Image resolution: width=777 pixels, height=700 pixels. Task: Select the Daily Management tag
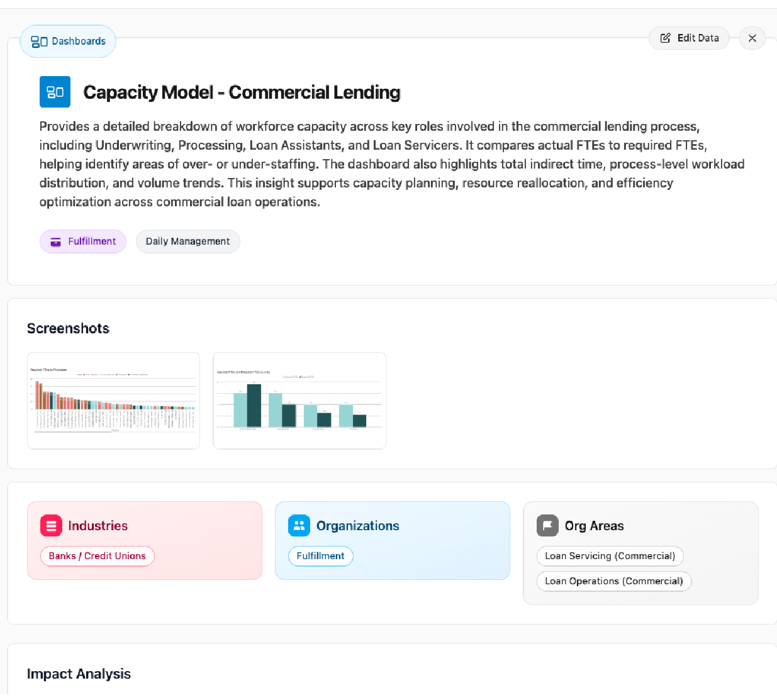coord(187,242)
